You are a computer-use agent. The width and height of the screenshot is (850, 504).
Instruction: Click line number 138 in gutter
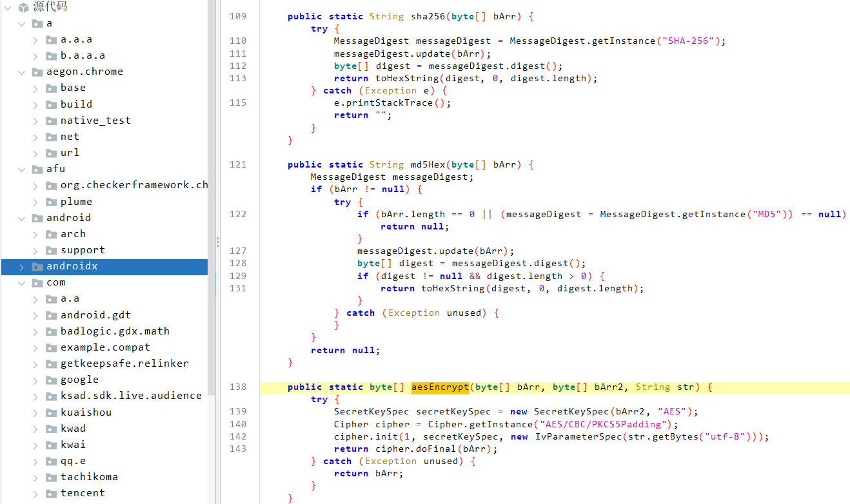pos(238,387)
